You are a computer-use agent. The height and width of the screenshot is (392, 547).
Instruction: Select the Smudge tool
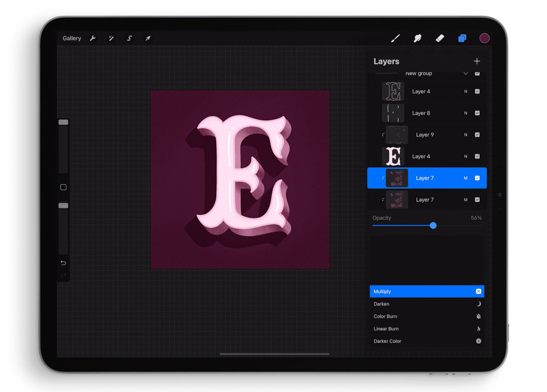tap(417, 38)
